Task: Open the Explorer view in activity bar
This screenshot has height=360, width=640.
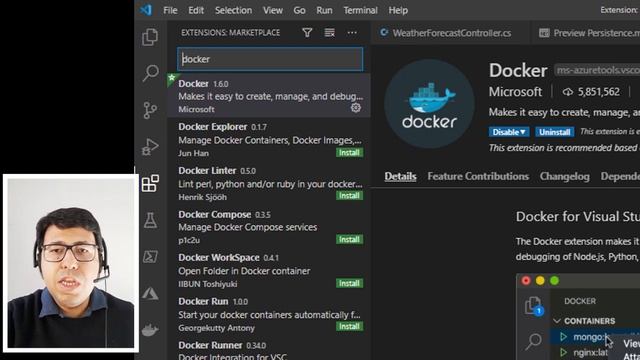Action: tap(150, 37)
